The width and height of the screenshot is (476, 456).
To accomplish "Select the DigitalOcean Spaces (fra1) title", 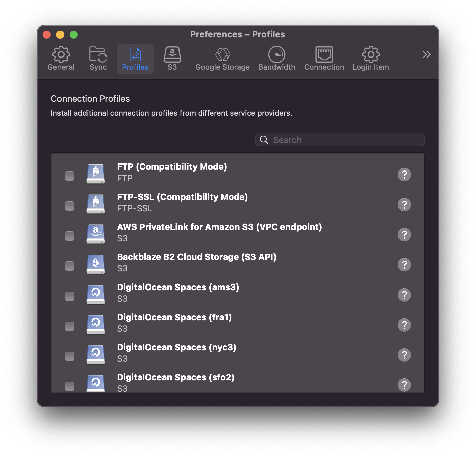I will 174,317.
